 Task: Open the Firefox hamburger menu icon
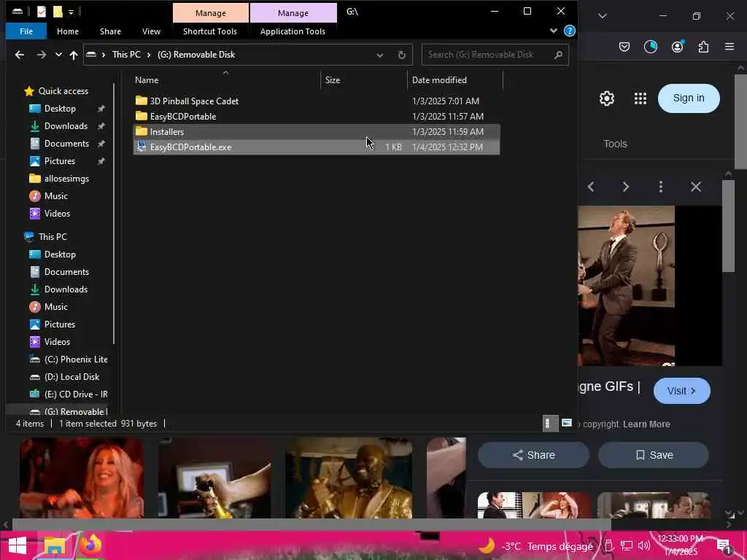coord(729,47)
